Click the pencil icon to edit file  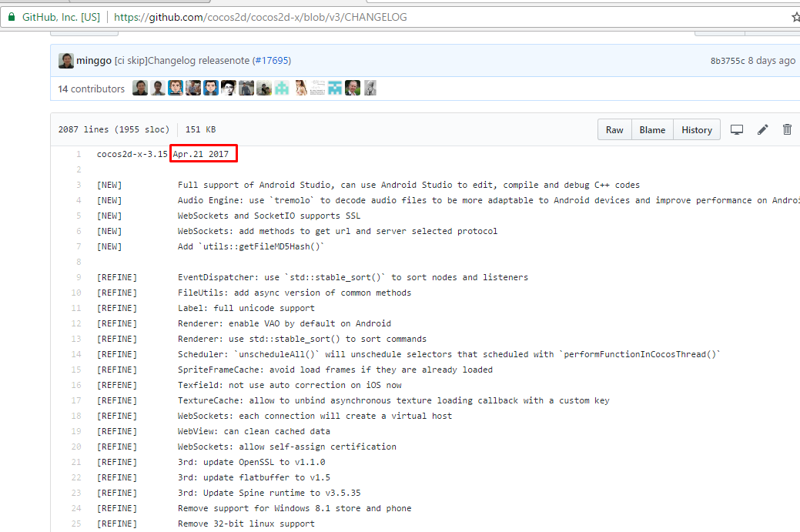pos(762,129)
